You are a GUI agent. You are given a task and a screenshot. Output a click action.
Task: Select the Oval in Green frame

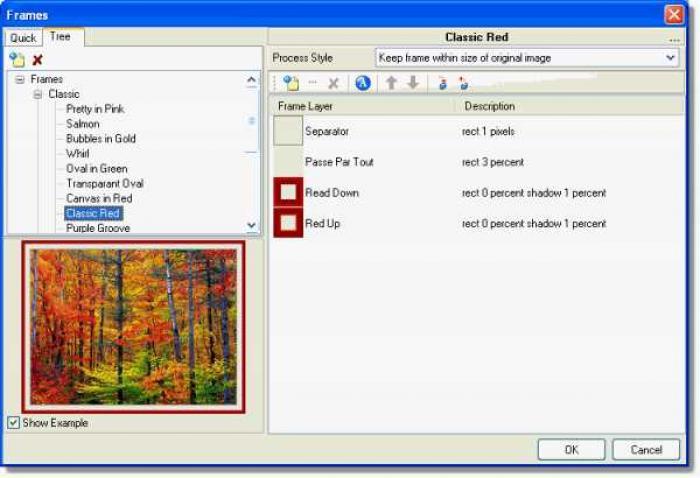point(97,169)
